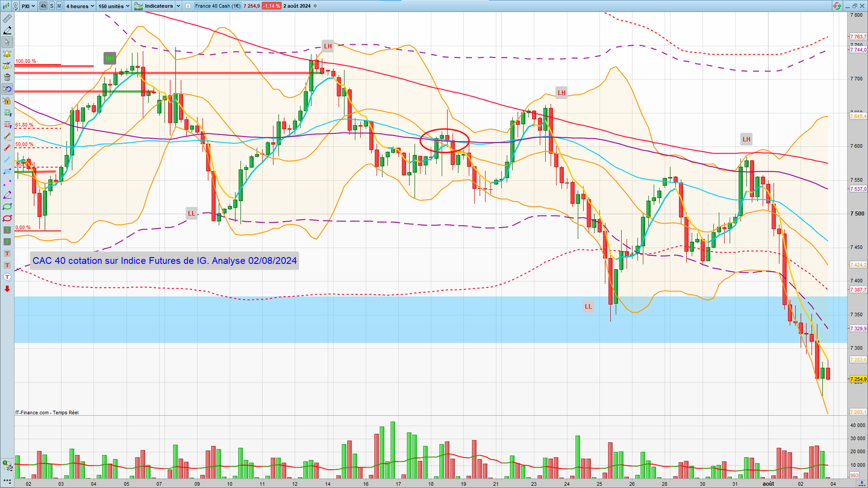
Task: Click the 993 counter at bottom right
Action: coord(854,475)
